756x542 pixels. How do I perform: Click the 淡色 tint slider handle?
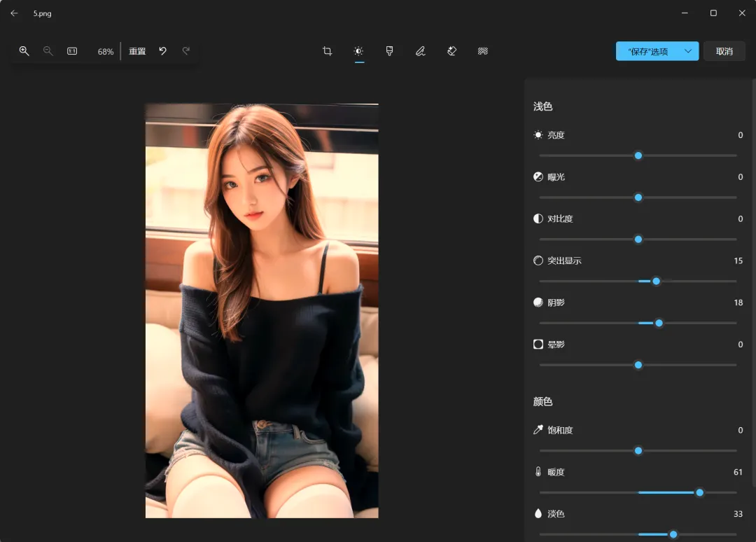point(673,534)
